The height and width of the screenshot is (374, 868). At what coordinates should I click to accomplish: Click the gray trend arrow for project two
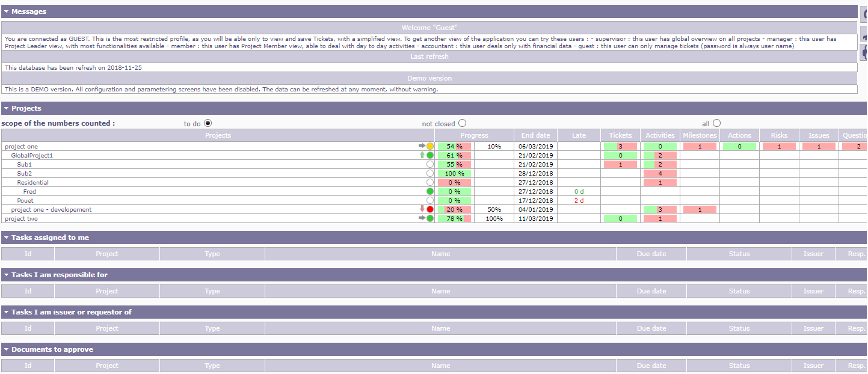[422, 218]
